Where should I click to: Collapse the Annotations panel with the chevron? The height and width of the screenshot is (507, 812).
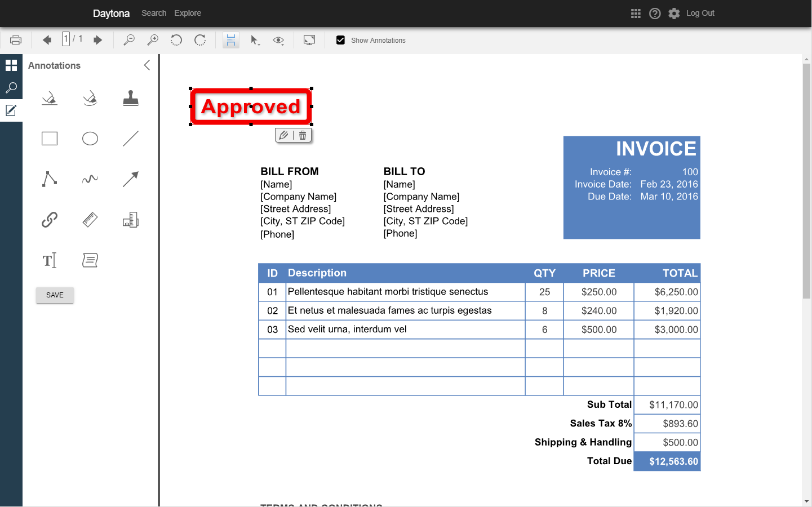tap(147, 65)
